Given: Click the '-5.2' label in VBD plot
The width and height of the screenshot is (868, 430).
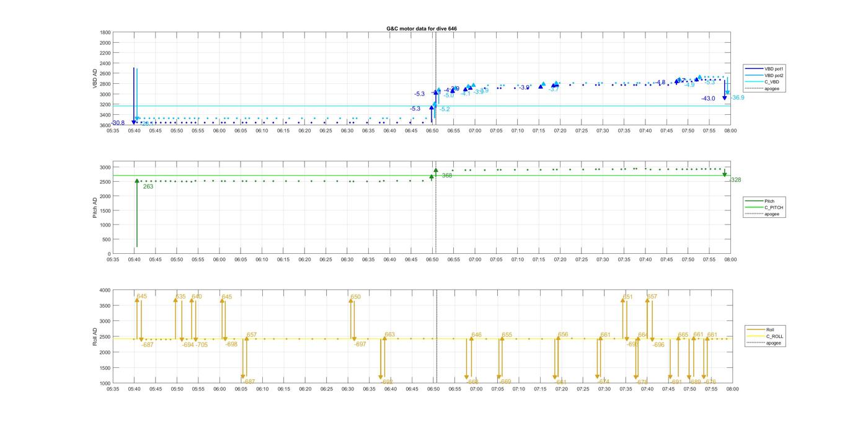Looking at the screenshot, I should pyautogui.click(x=445, y=109).
